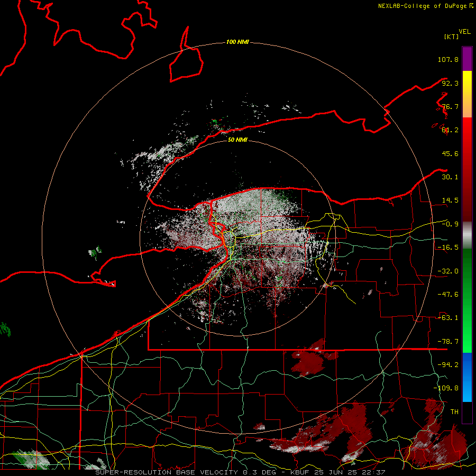Click the TH label on the legend
Image resolution: width=476 pixels, height=476 pixels.
point(454,412)
